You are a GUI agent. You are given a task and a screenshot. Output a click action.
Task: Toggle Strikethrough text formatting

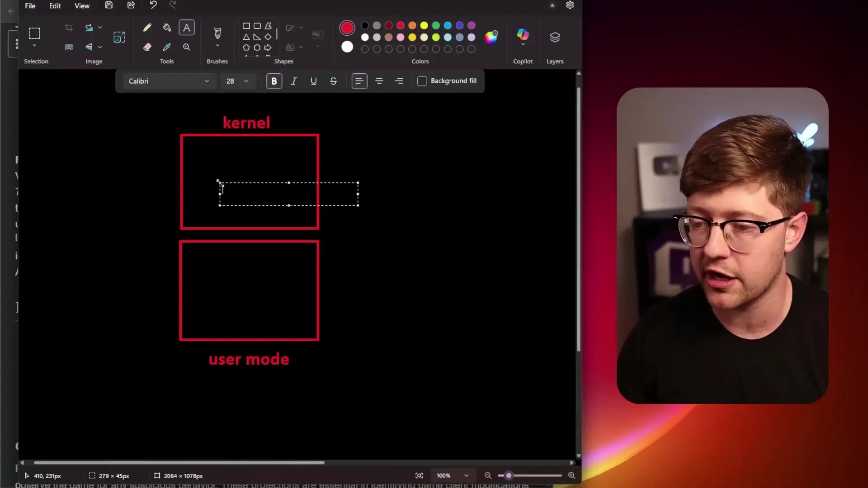pos(334,81)
